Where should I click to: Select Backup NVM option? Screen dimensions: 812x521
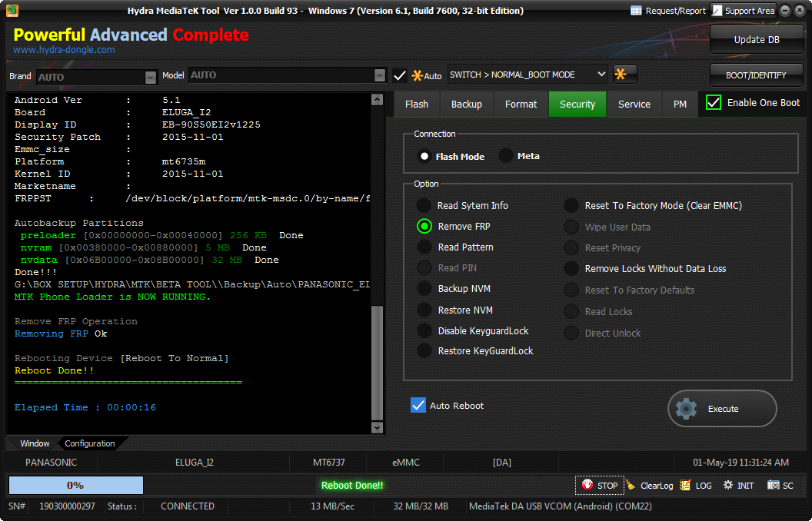pyautogui.click(x=424, y=288)
